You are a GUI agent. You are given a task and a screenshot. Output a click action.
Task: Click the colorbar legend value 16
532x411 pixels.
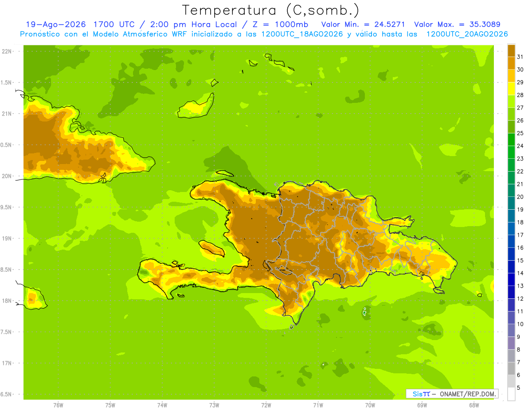pyautogui.click(x=520, y=248)
